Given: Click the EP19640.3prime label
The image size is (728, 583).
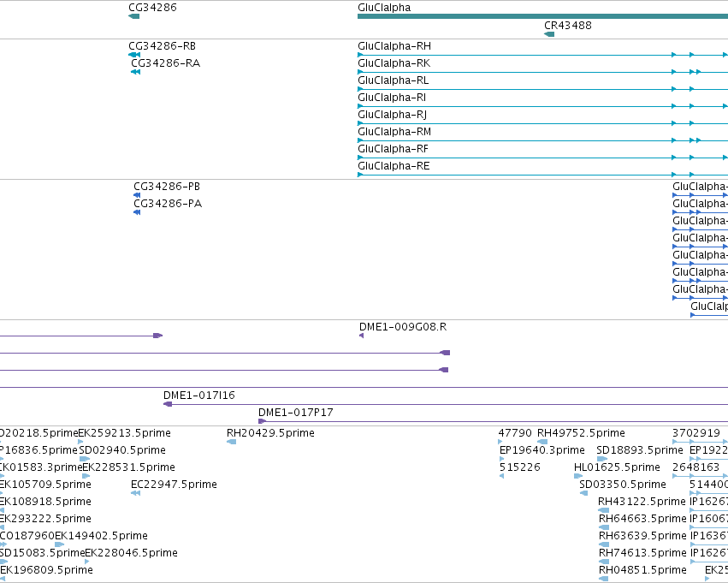Looking at the screenshot, I should pyautogui.click(x=542, y=450).
